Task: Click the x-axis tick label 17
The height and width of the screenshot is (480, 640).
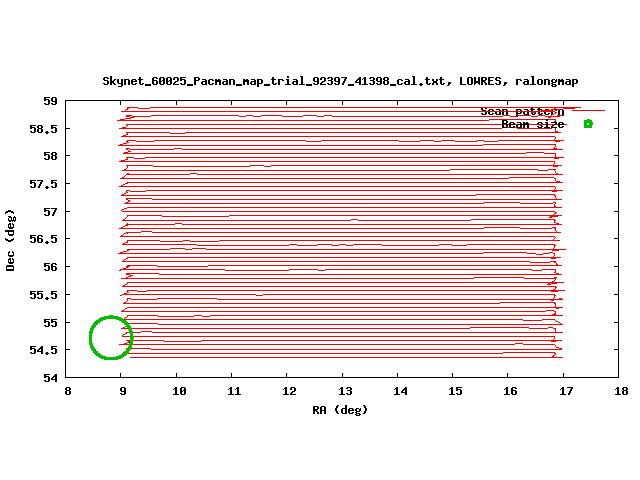Action: (566, 391)
